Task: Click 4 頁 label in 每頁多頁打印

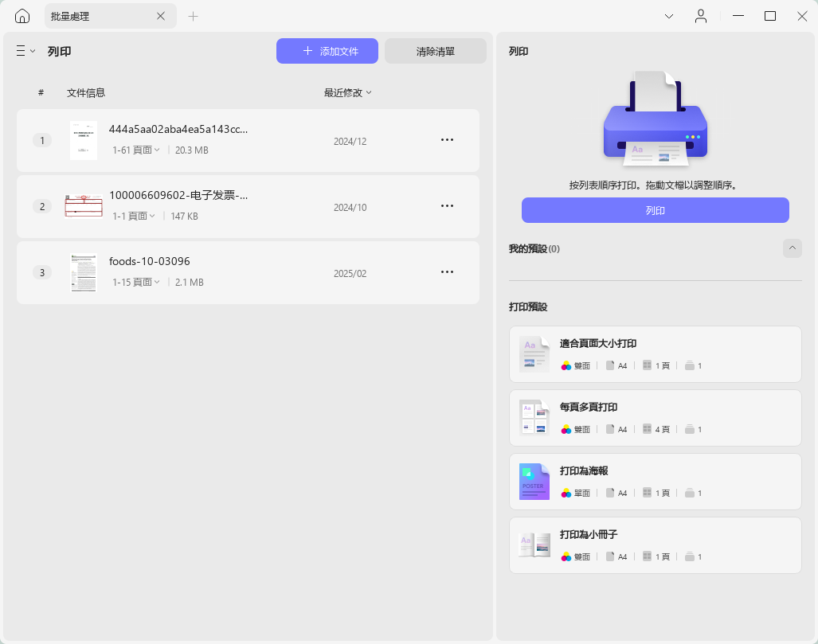Action: tap(663, 429)
